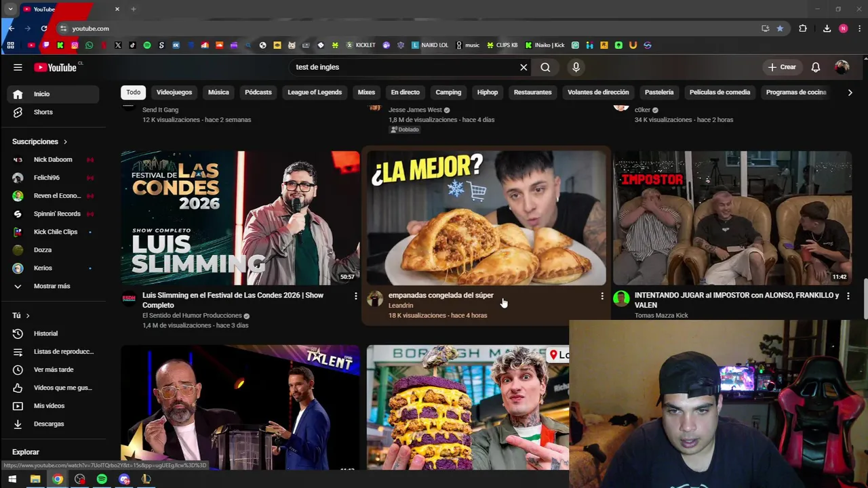Open Chrome downloads icon
Screen dimensions: 868x488
click(x=827, y=28)
